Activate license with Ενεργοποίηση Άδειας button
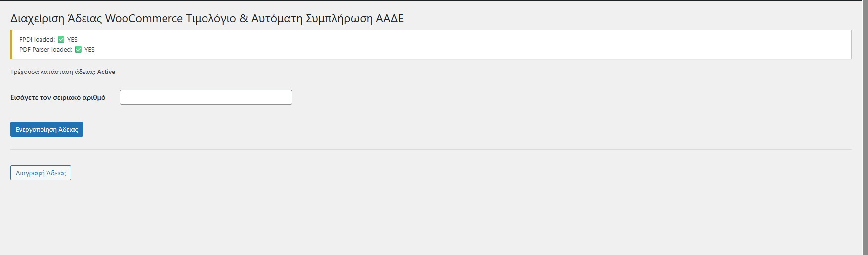 pos(46,129)
